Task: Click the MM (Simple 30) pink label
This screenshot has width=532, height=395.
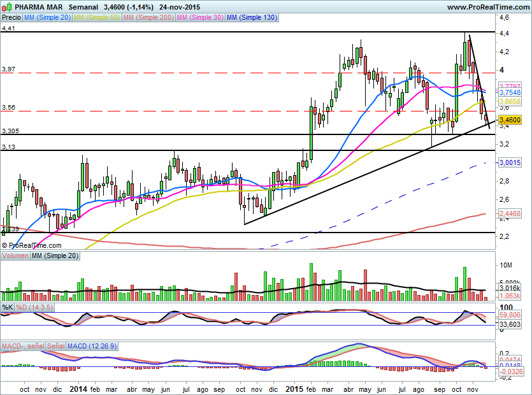Action: [x=198, y=18]
